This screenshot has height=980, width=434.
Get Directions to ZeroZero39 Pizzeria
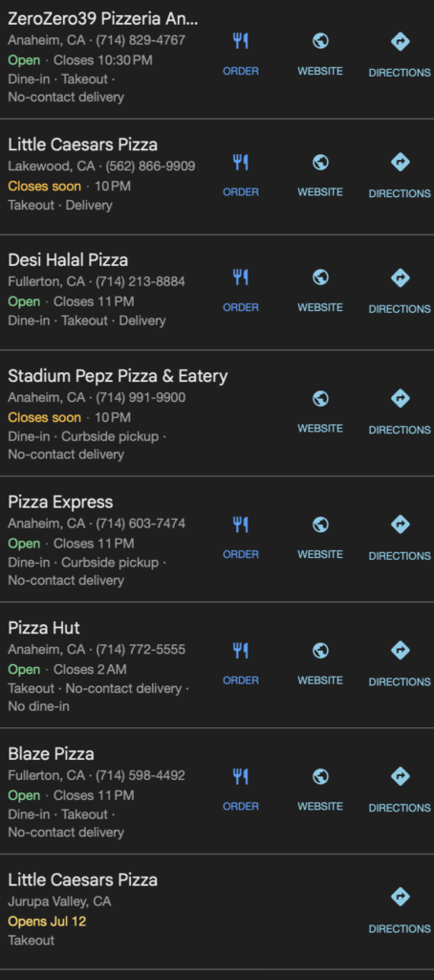400,42
